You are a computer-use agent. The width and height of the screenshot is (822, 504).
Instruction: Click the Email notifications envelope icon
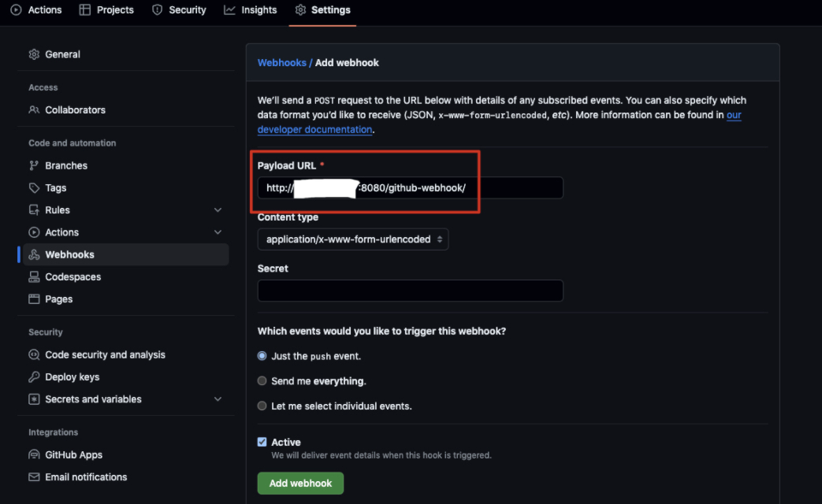click(34, 477)
